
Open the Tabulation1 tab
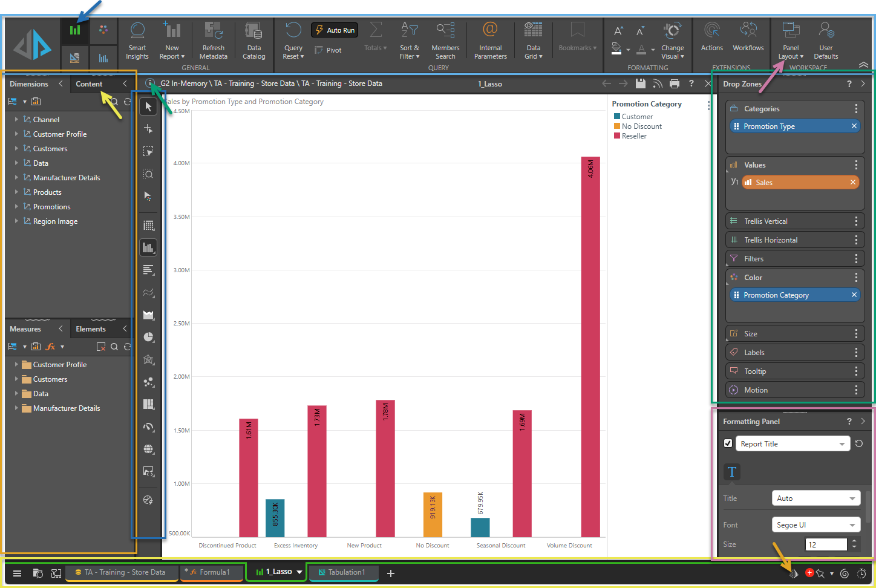pos(344,572)
